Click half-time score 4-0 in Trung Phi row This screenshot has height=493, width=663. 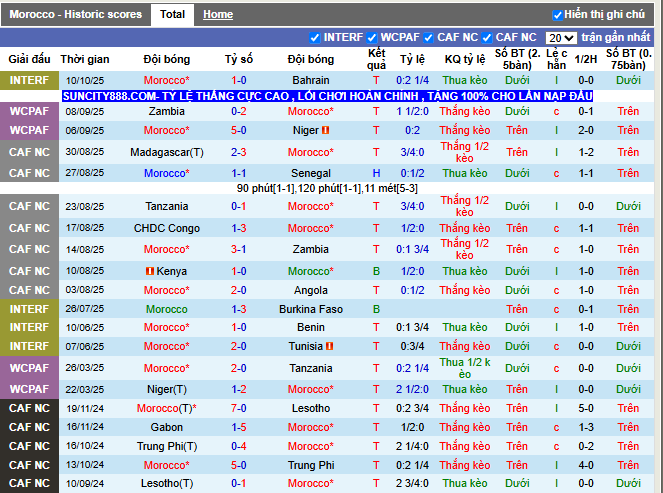tap(586, 466)
